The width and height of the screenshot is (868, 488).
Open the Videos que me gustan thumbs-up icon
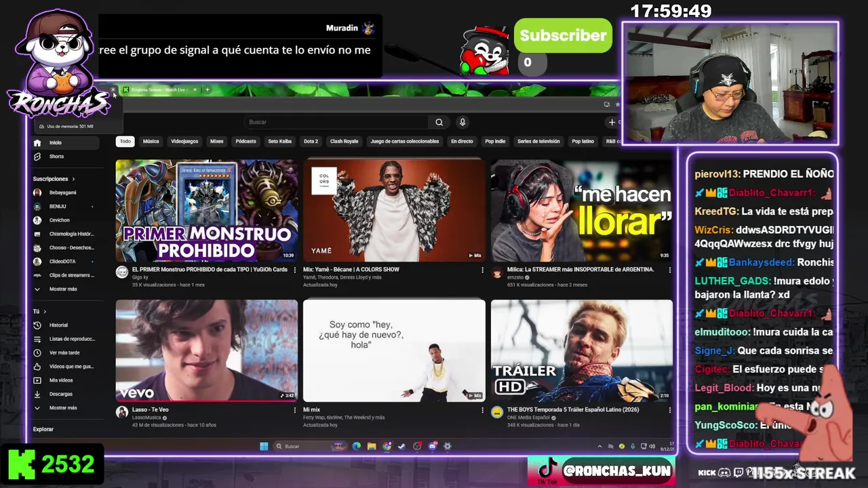pyautogui.click(x=37, y=367)
